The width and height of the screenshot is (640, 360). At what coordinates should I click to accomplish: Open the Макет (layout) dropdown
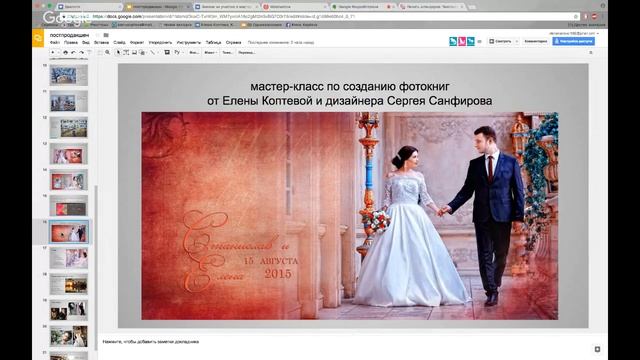[x=210, y=53]
